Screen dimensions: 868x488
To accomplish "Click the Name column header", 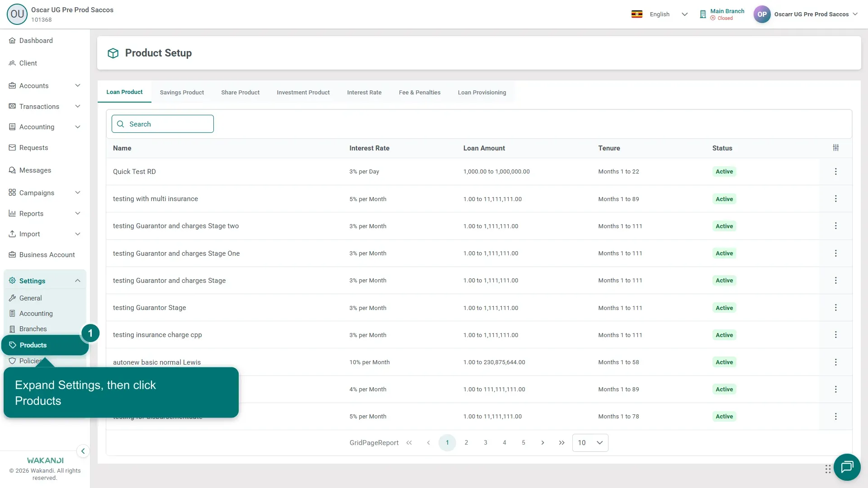I will tap(122, 148).
